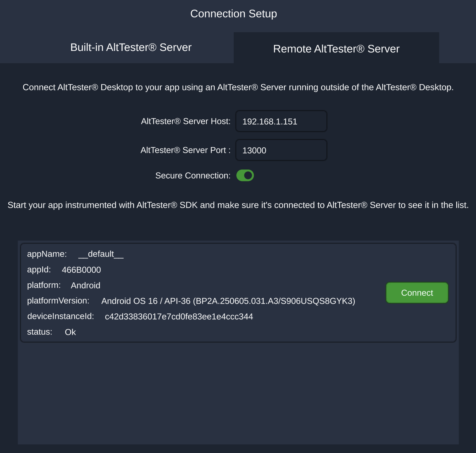Click the 'Start your app instrumented' instruction text
Image resolution: width=476 pixels, height=453 pixels.
click(x=238, y=205)
